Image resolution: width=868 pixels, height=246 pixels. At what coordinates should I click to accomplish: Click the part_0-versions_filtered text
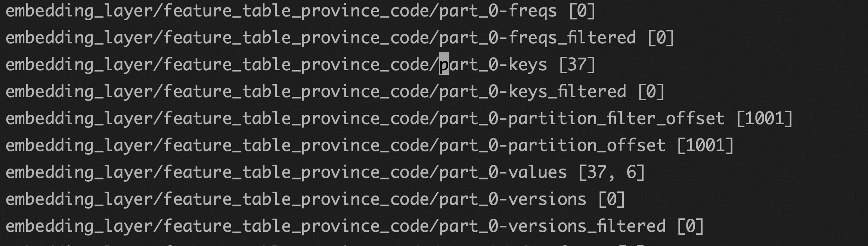(x=552, y=226)
